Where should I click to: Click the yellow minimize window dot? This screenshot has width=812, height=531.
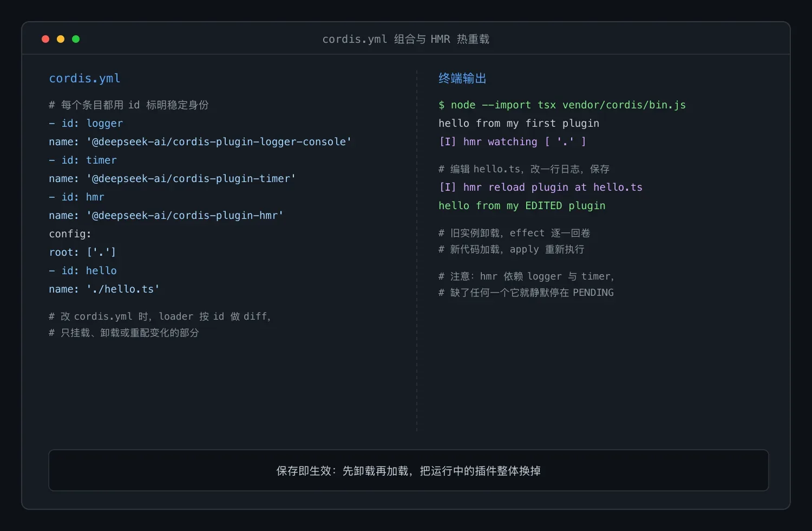pos(61,39)
